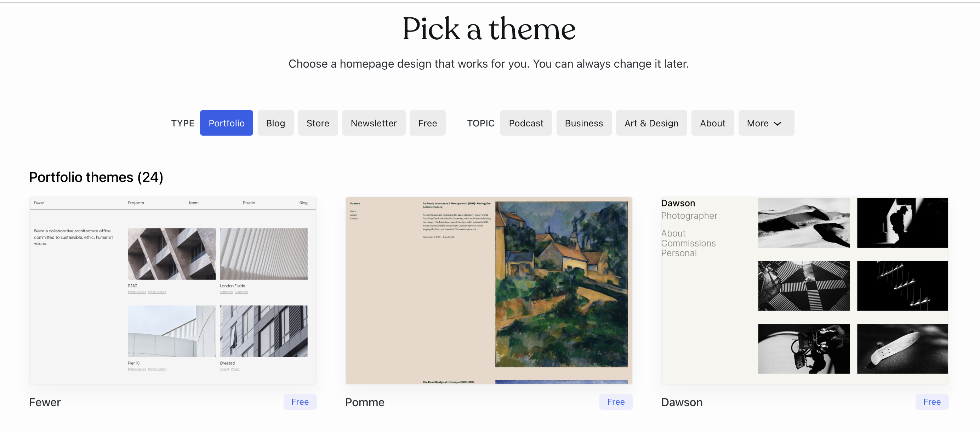The height and width of the screenshot is (432, 980).
Task: Apply the Art & Design topic
Action: (x=651, y=123)
